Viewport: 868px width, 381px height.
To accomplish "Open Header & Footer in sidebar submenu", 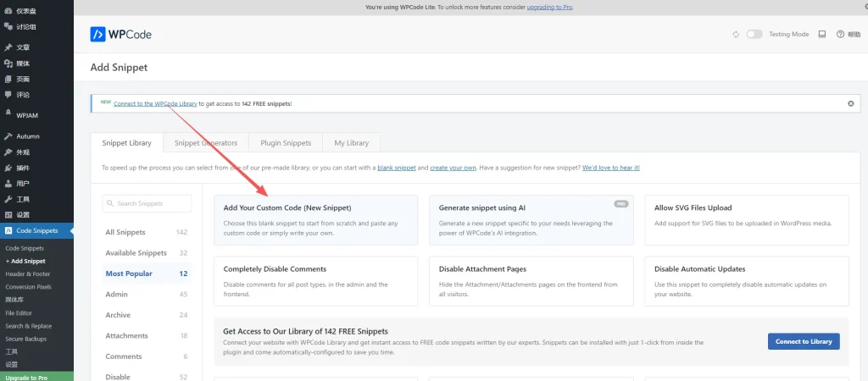I will coord(26,274).
